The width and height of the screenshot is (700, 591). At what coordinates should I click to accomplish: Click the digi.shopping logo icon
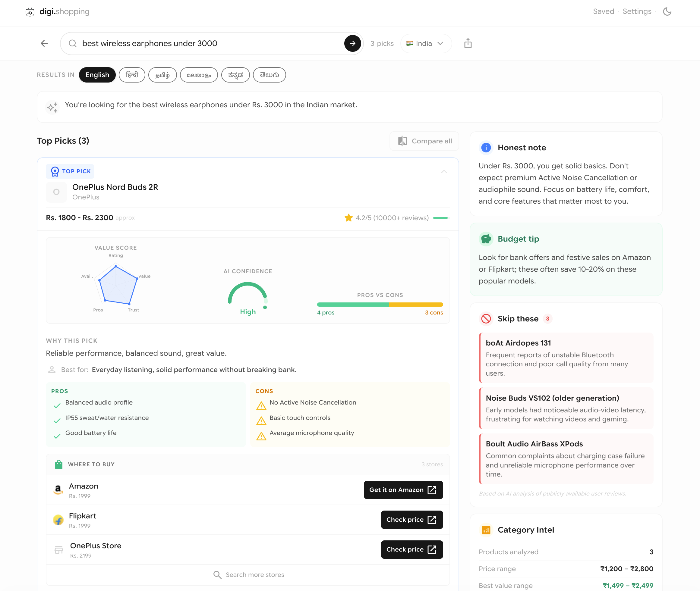click(30, 12)
